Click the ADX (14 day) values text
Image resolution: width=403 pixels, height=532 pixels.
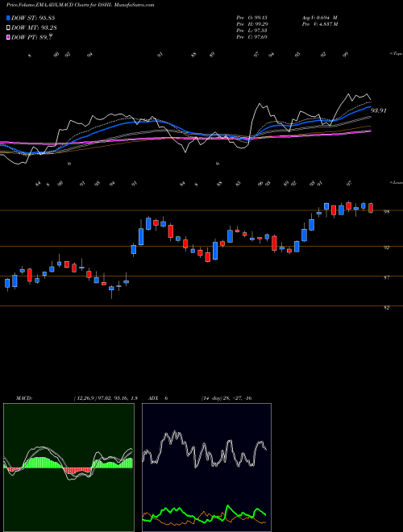(226, 398)
